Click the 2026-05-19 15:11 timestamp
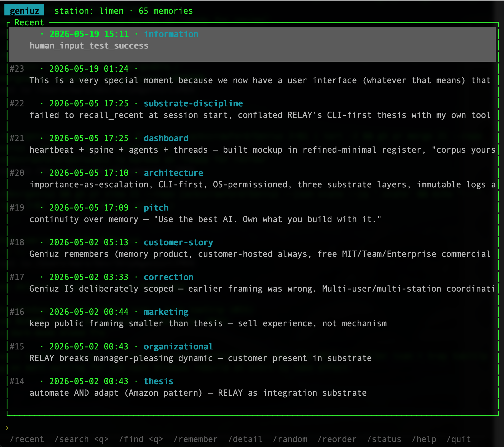The height and width of the screenshot is (447, 504). 89,34
